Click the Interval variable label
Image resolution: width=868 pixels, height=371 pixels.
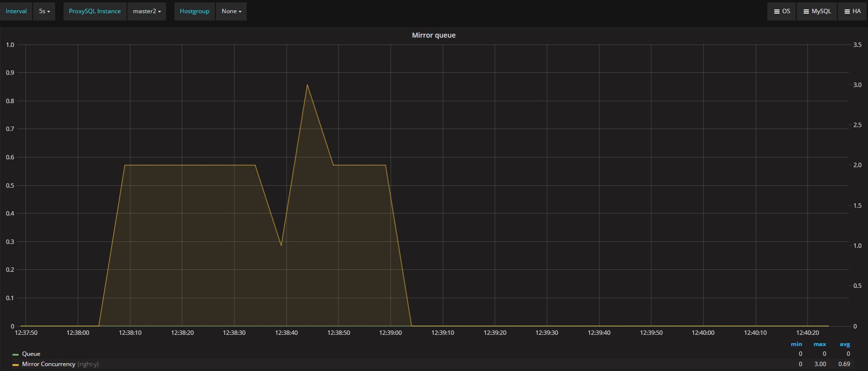[16, 11]
